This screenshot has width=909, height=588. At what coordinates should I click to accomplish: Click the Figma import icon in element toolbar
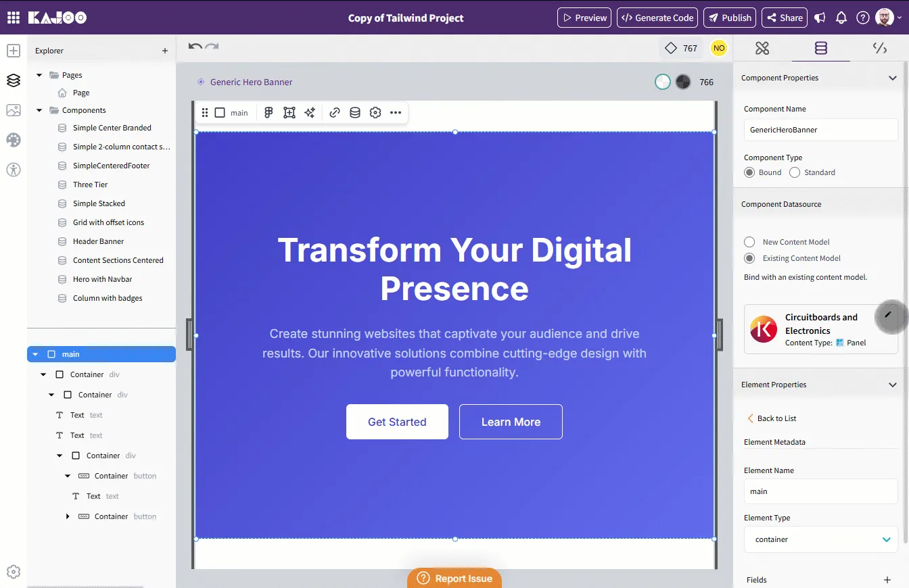click(269, 113)
